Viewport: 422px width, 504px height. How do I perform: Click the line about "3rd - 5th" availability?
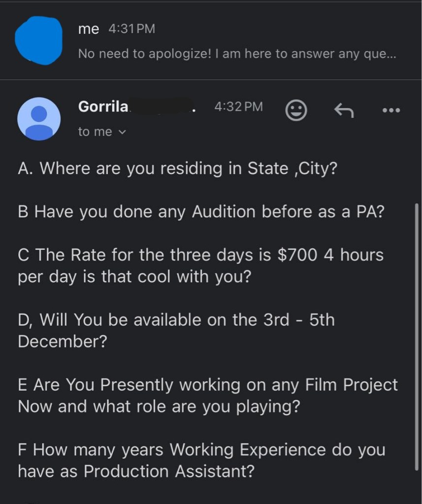tap(176, 320)
